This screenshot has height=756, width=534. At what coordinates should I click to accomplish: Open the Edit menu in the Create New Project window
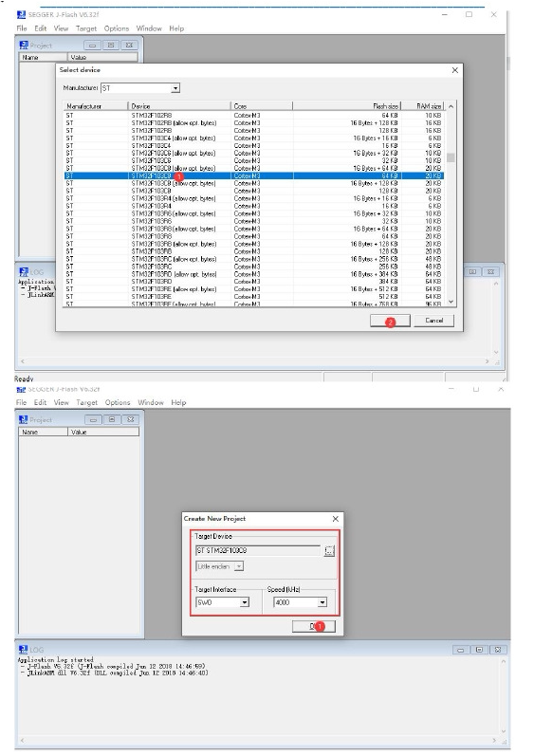click(x=41, y=402)
